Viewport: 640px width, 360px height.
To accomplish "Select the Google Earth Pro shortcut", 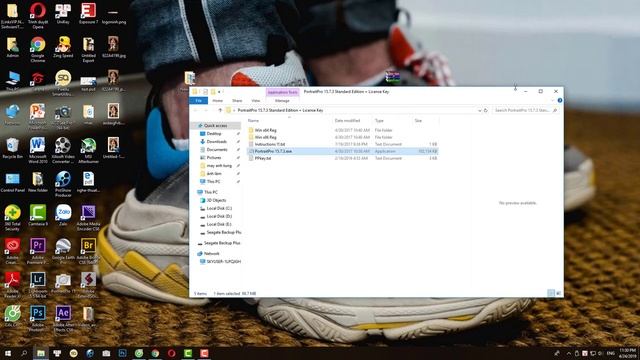I will coord(63,251).
